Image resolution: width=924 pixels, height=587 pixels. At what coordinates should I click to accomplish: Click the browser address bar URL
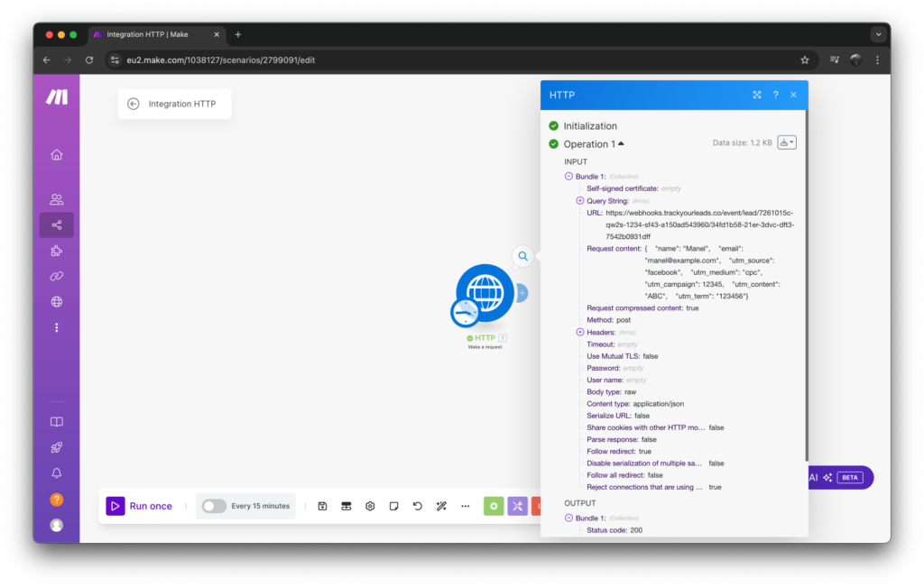click(220, 60)
